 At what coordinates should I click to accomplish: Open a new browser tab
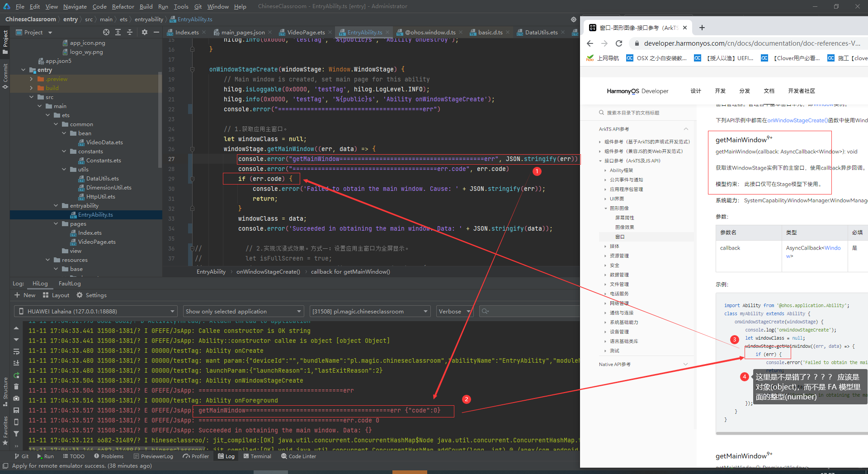point(702,28)
